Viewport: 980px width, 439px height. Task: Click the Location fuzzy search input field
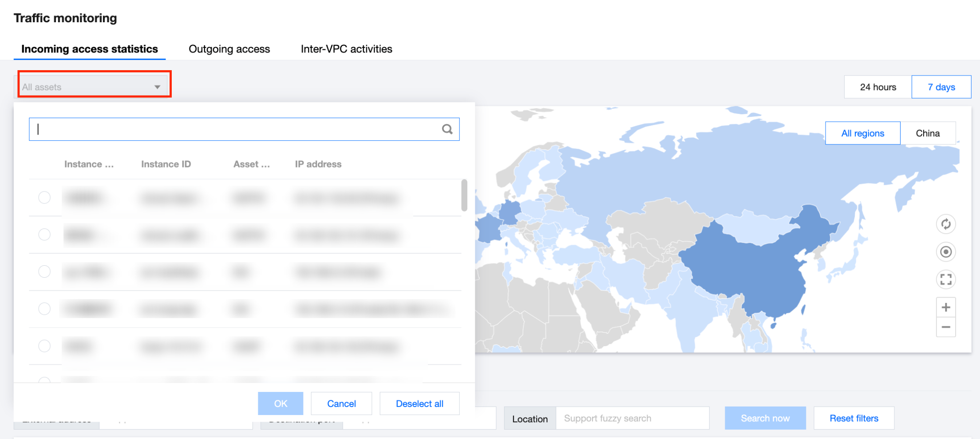coord(632,418)
